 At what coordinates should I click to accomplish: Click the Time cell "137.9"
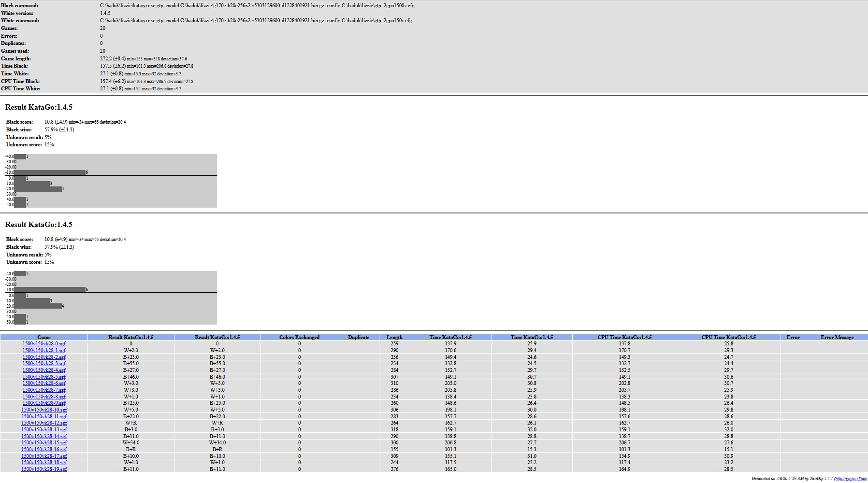tap(450, 344)
